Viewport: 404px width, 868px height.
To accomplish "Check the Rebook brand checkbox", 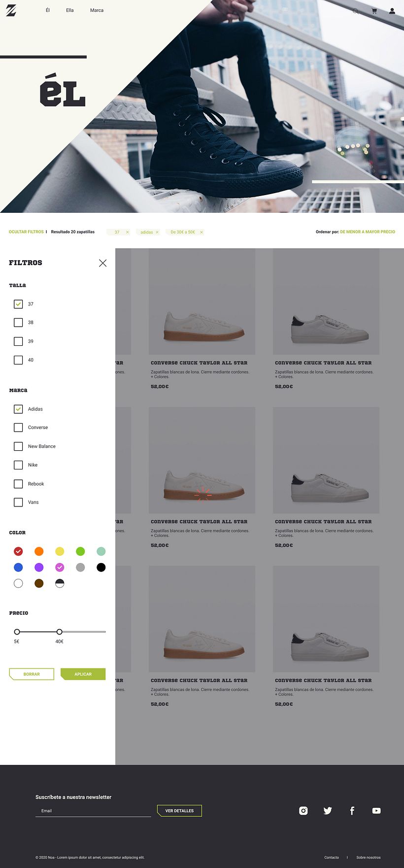I will point(18,484).
